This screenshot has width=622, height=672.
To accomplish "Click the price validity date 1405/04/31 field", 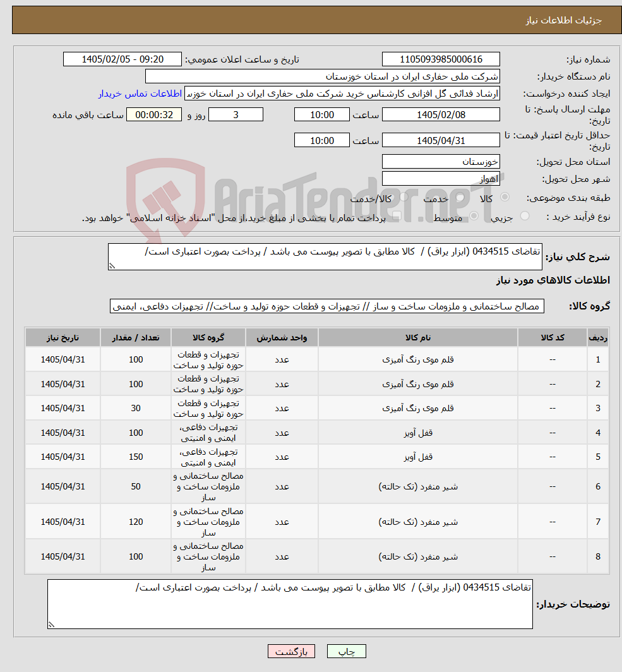I will (441, 140).
